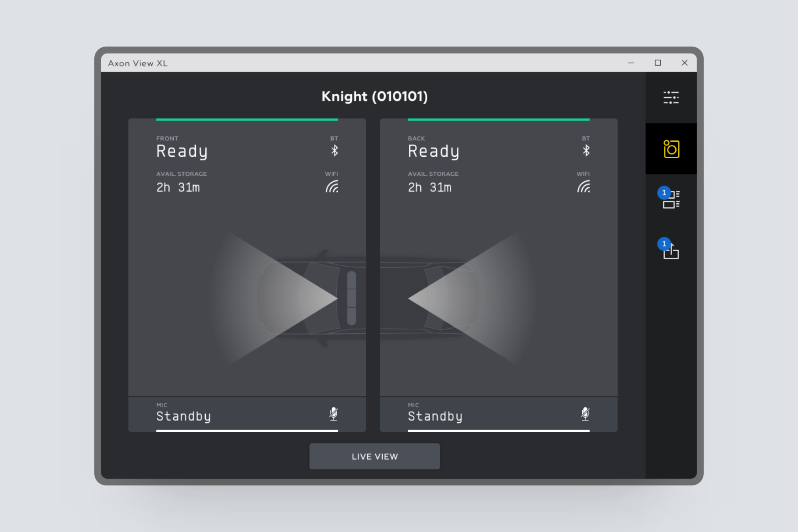Open Live View
The image size is (798, 532).
[374, 456]
